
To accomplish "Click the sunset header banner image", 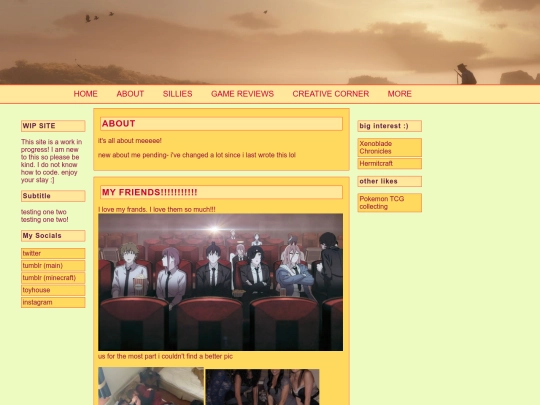I will (270, 42).
